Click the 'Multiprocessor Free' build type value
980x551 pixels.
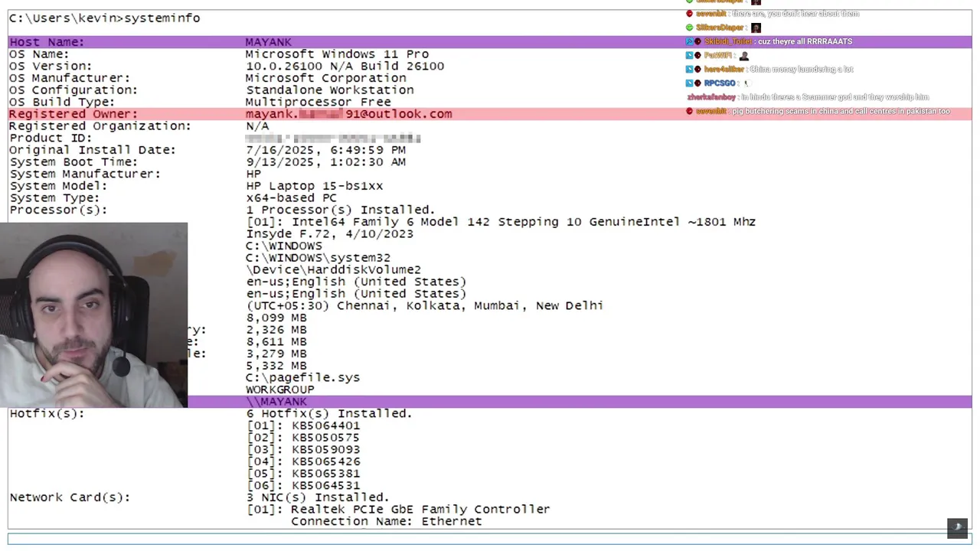tap(318, 102)
